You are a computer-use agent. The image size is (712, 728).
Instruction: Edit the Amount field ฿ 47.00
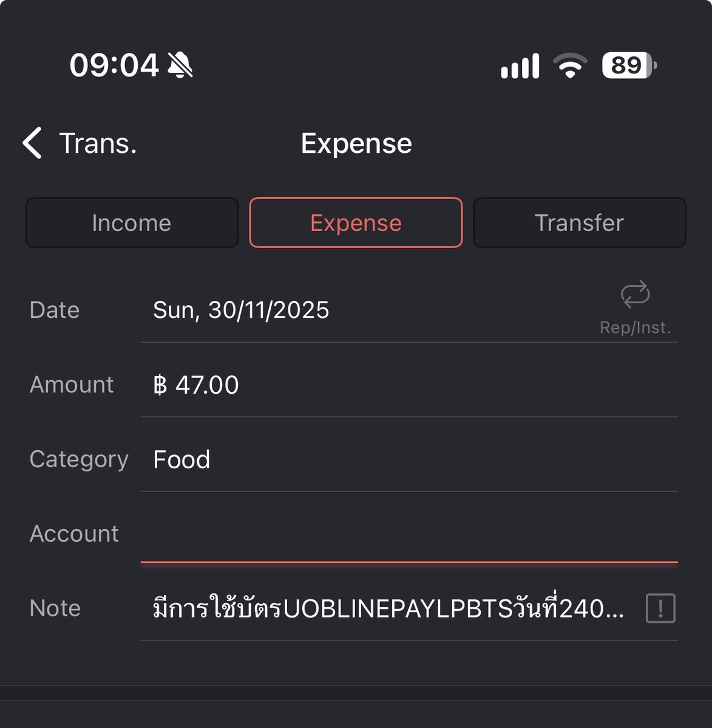click(x=409, y=385)
